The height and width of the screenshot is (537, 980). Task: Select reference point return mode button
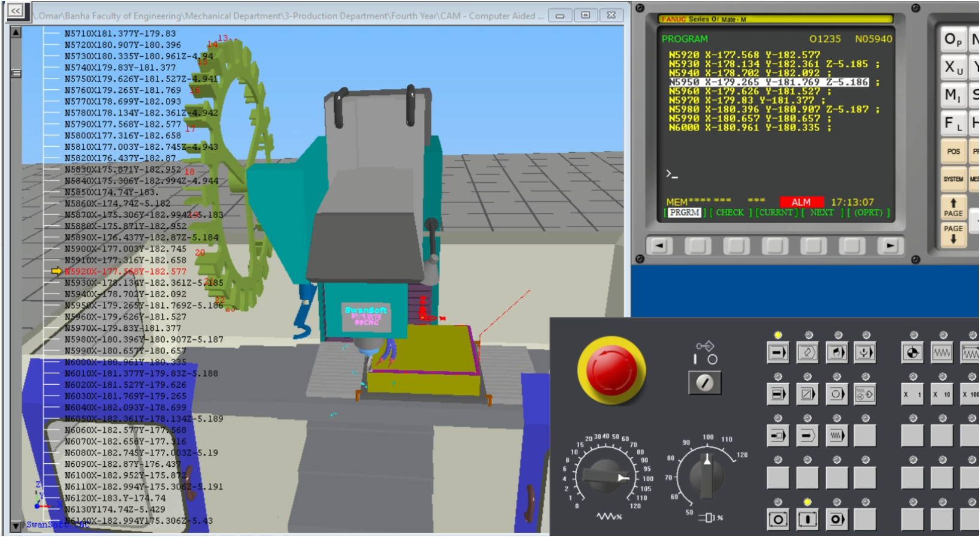tap(912, 352)
